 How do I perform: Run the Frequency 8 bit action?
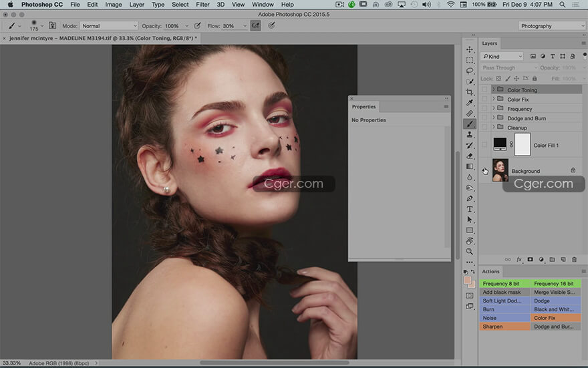pyautogui.click(x=504, y=284)
